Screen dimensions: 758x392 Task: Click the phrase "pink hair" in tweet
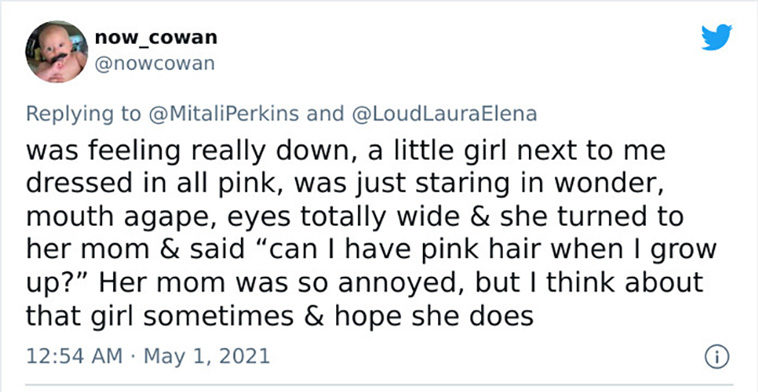point(450,250)
